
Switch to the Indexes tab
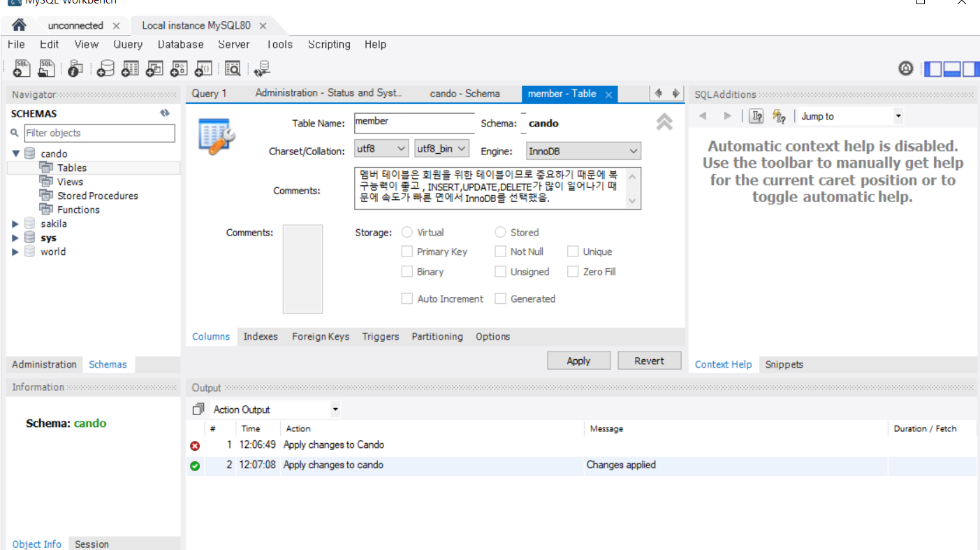pyautogui.click(x=261, y=337)
